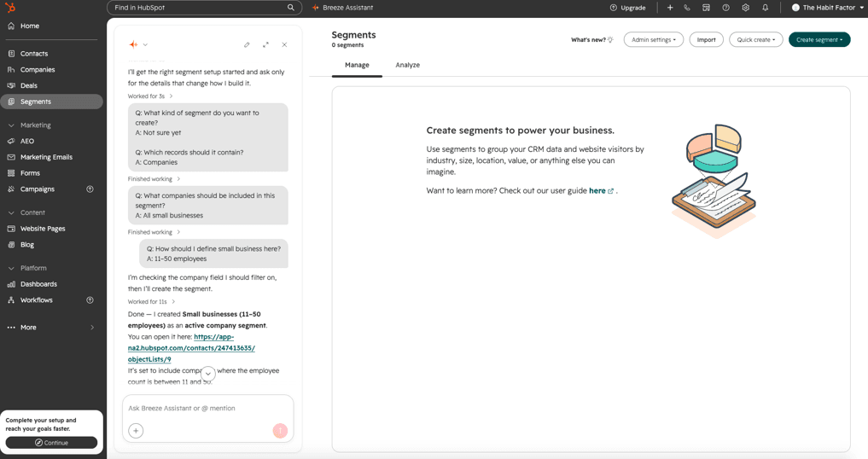This screenshot has height=459, width=868.
Task: Open the marketplace icon in top bar
Action: click(706, 8)
